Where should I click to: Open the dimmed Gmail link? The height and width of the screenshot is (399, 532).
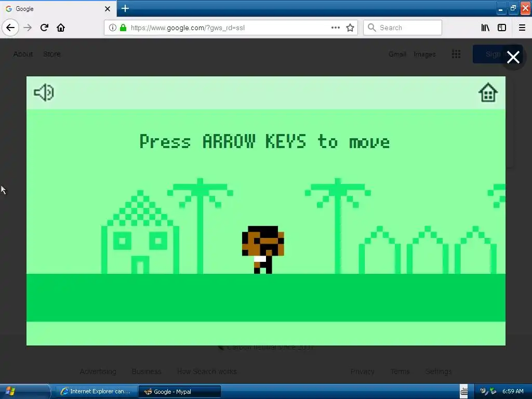click(397, 54)
